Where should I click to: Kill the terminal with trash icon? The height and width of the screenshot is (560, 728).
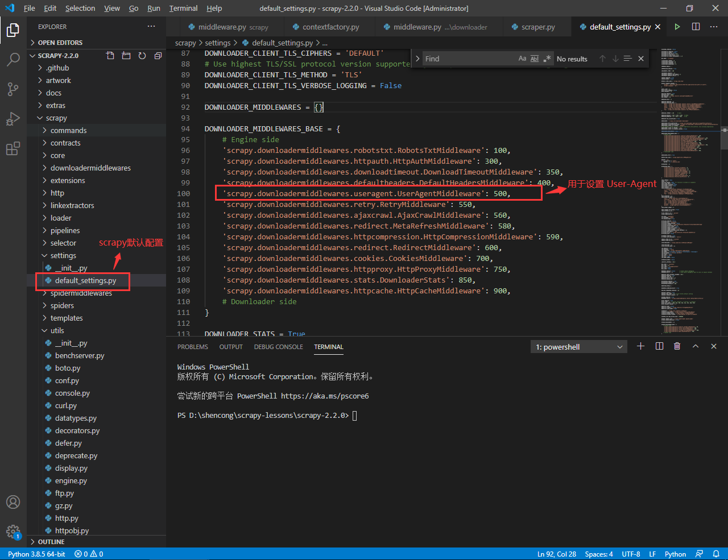pos(677,346)
